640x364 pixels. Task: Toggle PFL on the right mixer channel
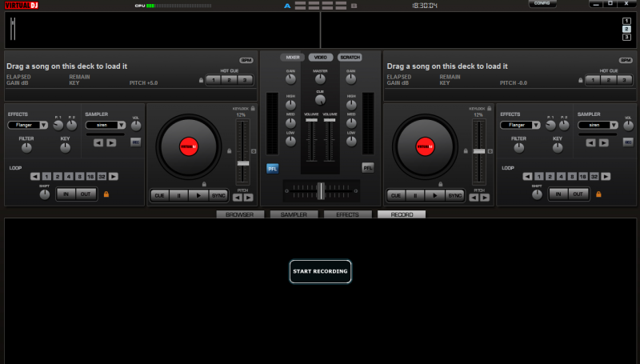(x=367, y=168)
